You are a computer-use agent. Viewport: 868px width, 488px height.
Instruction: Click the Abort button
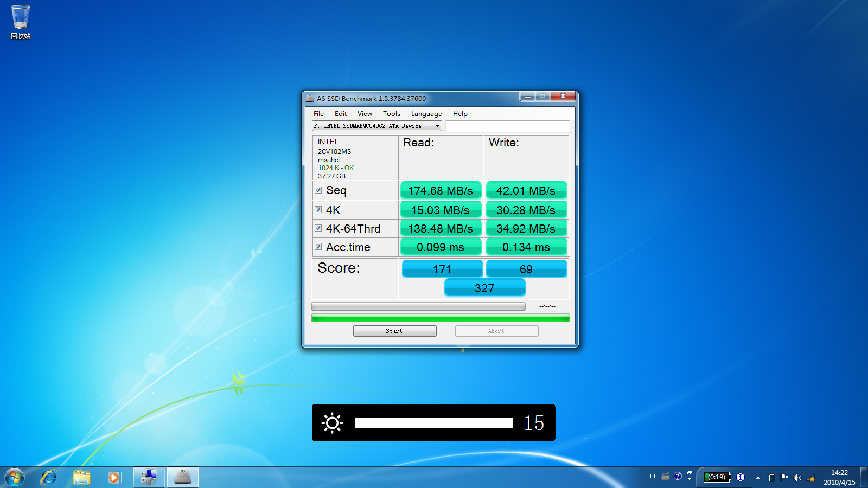click(496, 331)
